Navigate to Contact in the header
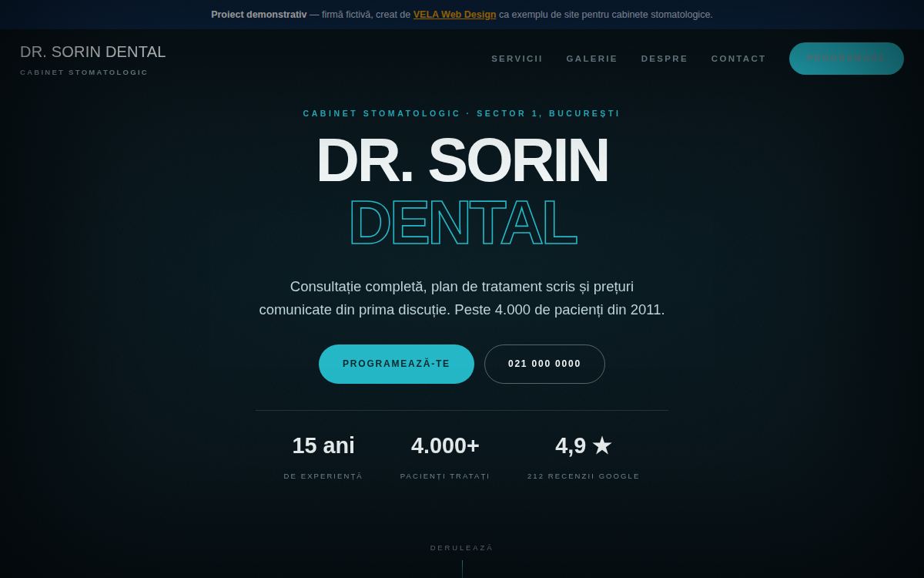Screen dimensions: 924x578 (x=738, y=59)
